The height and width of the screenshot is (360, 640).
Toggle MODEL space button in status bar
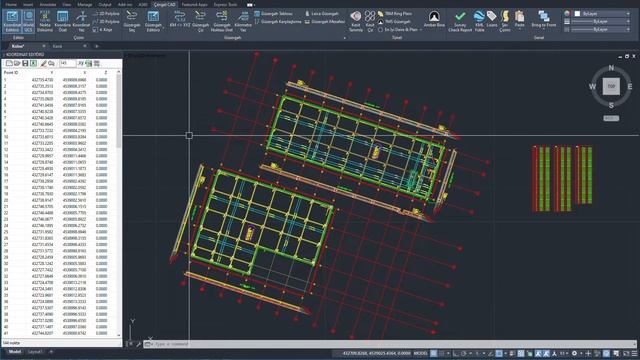(x=420, y=353)
